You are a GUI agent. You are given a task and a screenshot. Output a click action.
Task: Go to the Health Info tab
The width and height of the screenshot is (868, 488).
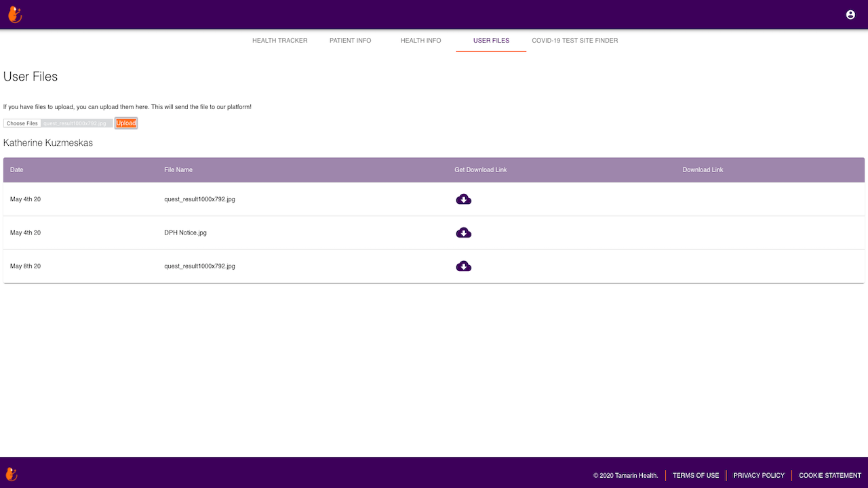tap(421, 41)
